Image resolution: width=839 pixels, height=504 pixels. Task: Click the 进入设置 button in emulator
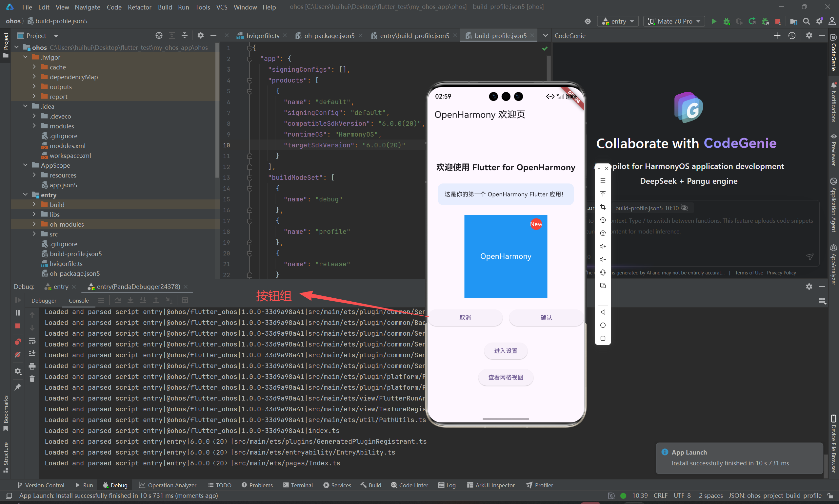[x=506, y=351]
